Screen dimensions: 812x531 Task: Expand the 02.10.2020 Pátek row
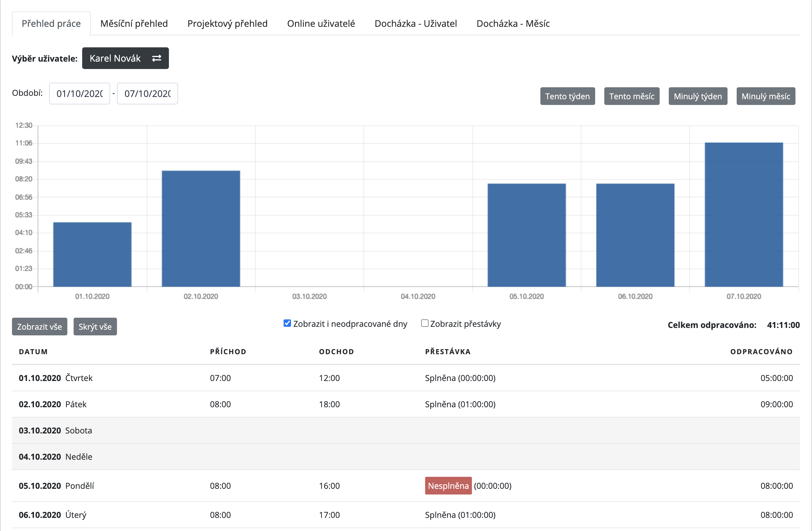point(53,404)
